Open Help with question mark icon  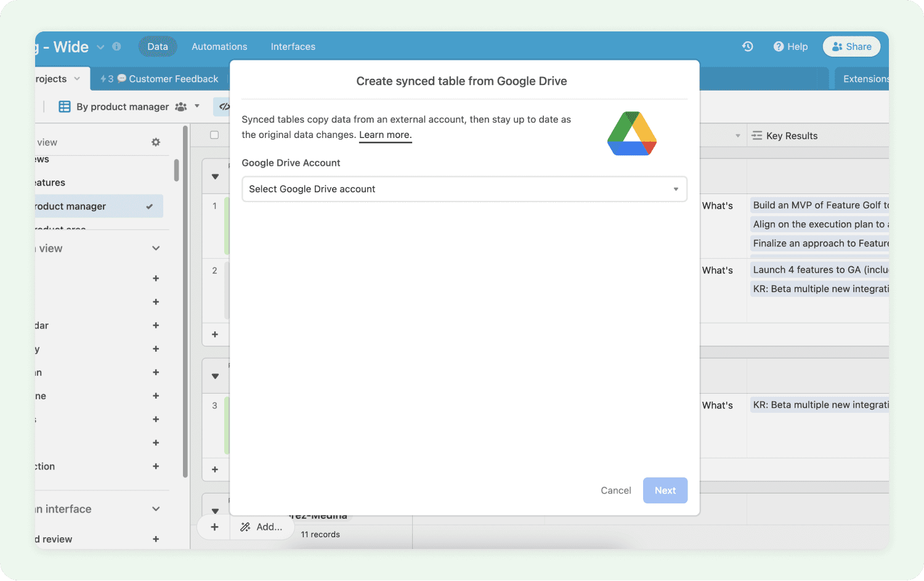[790, 46]
